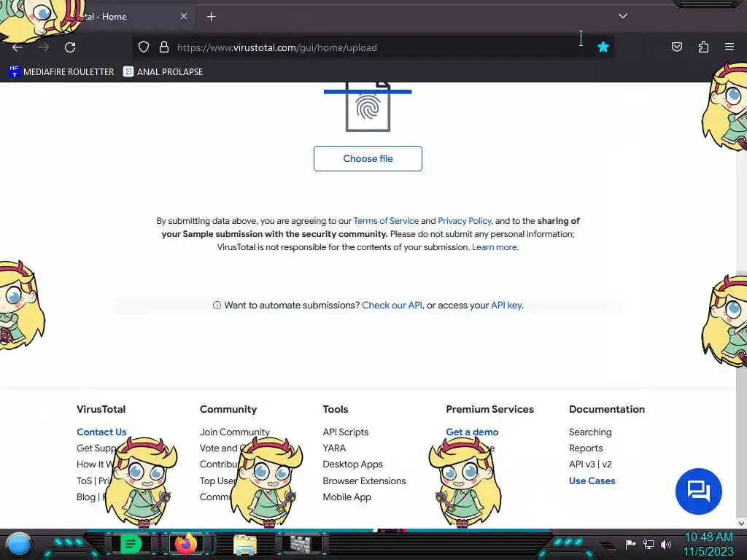Open the network tray icon
The image size is (747, 560).
click(649, 544)
